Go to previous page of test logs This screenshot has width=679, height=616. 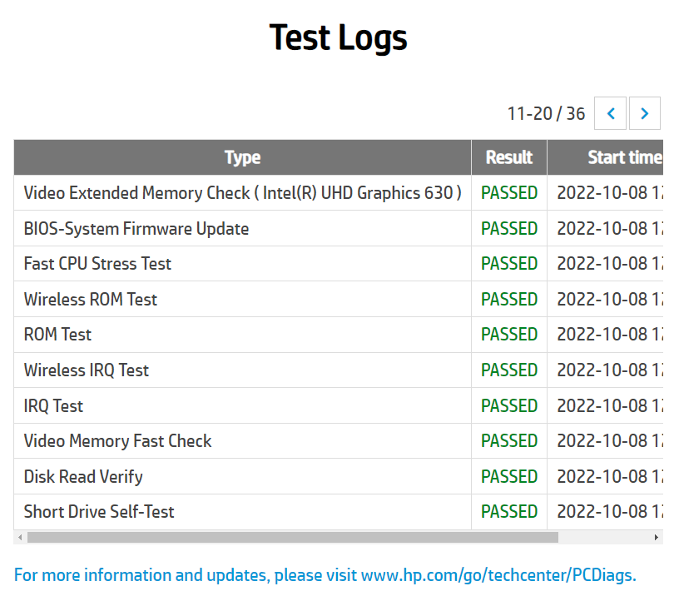(x=610, y=113)
